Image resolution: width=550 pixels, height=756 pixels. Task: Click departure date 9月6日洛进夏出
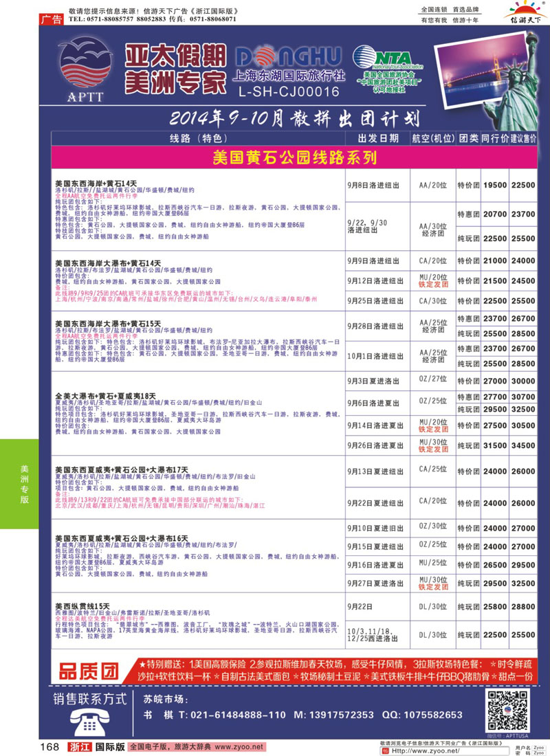(x=373, y=403)
